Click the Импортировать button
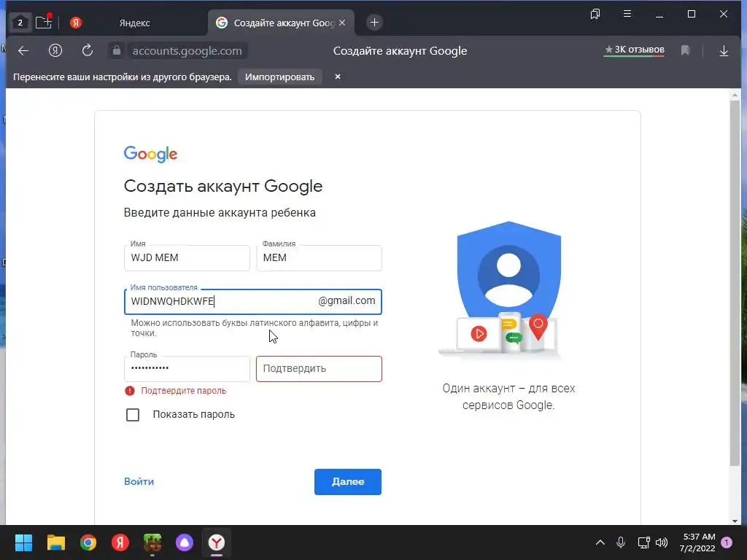747x560 pixels. point(279,77)
